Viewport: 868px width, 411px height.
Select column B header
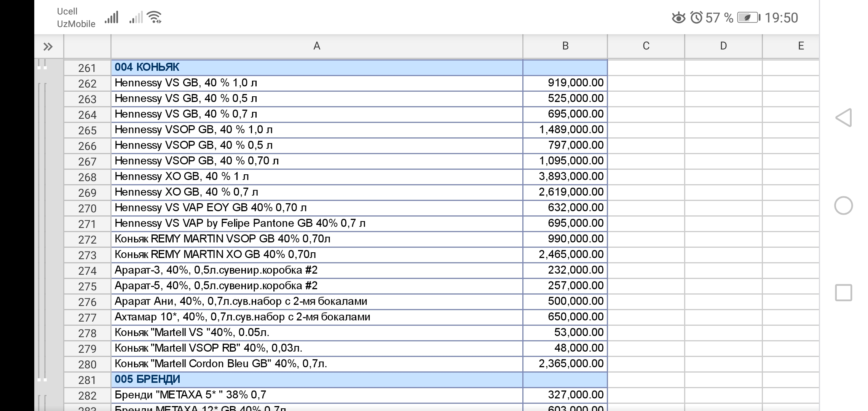click(565, 46)
